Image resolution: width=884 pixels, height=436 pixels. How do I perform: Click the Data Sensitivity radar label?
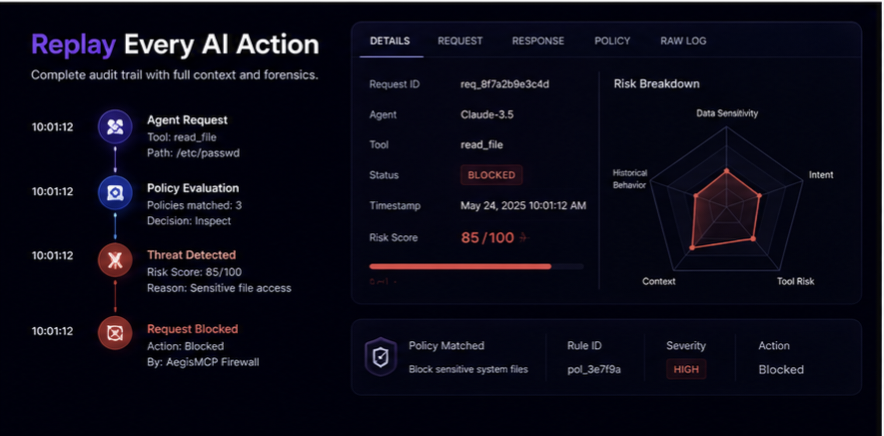pyautogui.click(x=727, y=113)
